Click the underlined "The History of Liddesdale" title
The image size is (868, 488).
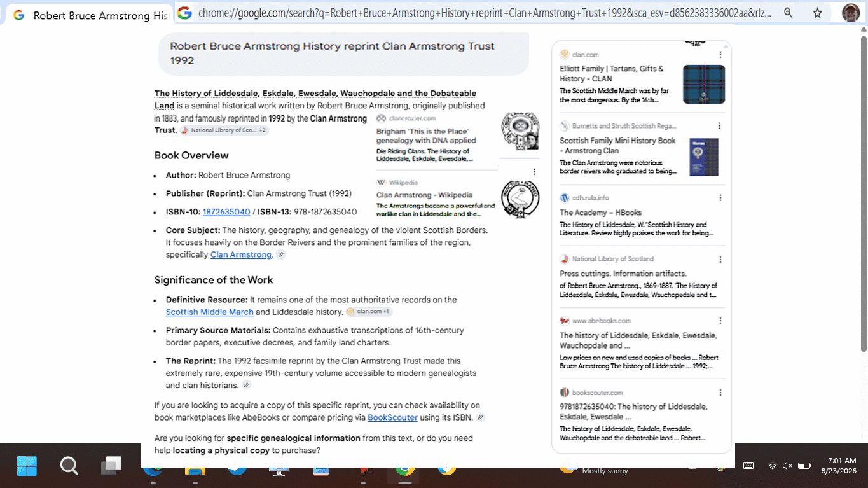[x=315, y=99]
